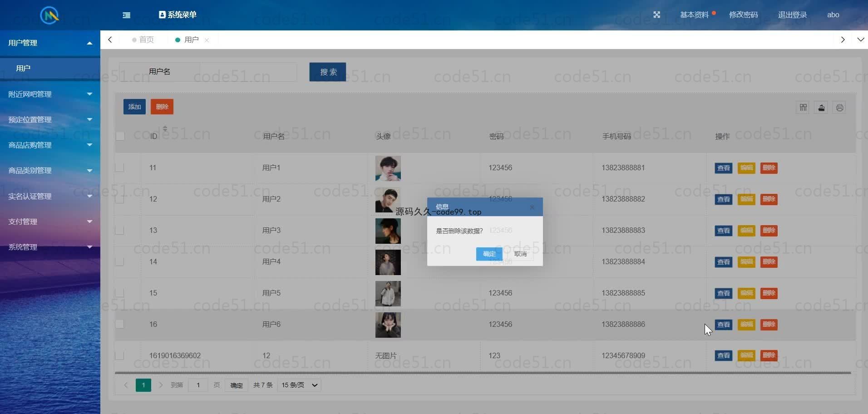Click the red 删除 batch button
The width and height of the screenshot is (868, 414).
(x=162, y=107)
